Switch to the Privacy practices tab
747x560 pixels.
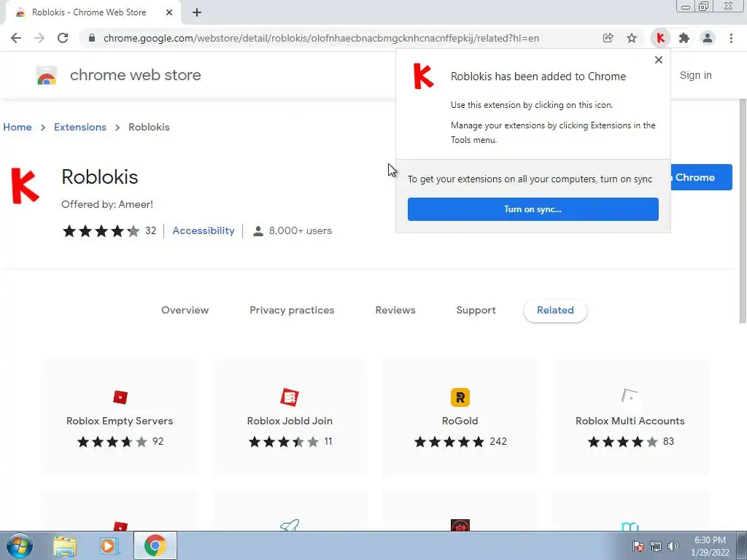[292, 310]
